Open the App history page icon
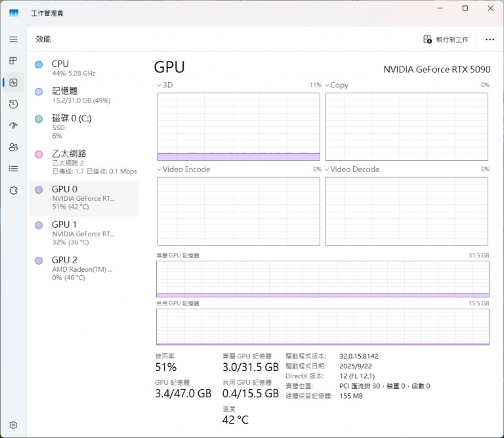The height and width of the screenshot is (438, 504). point(13,104)
